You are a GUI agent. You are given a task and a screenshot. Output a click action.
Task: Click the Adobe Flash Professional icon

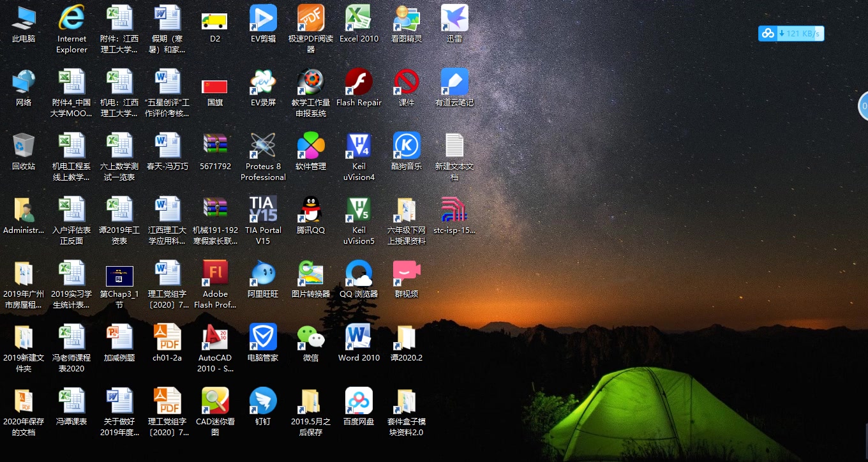[215, 273]
